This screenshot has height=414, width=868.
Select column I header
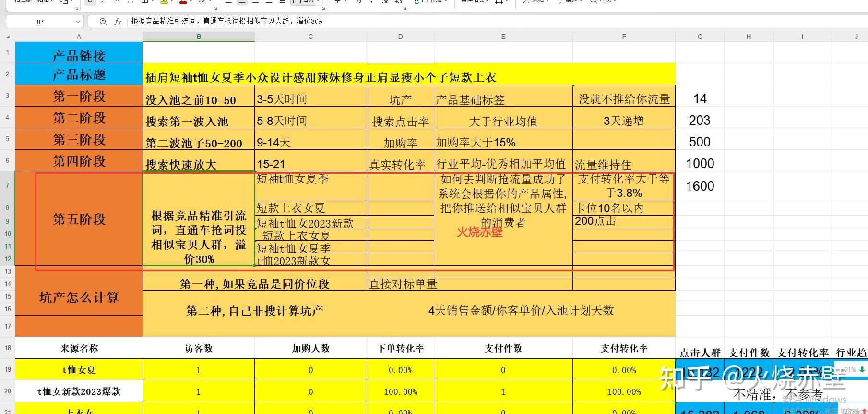pyautogui.click(x=802, y=37)
